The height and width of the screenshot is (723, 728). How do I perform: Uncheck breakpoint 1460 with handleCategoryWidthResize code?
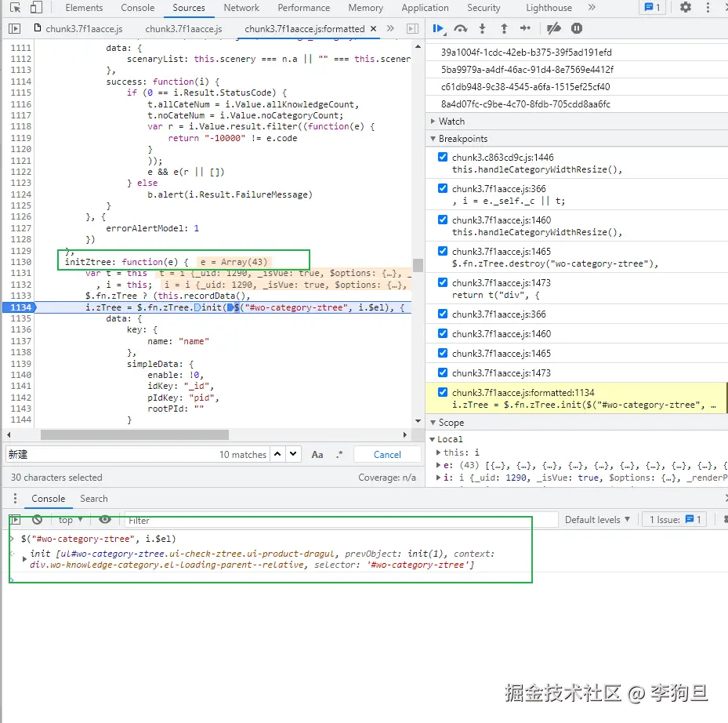[x=443, y=220]
